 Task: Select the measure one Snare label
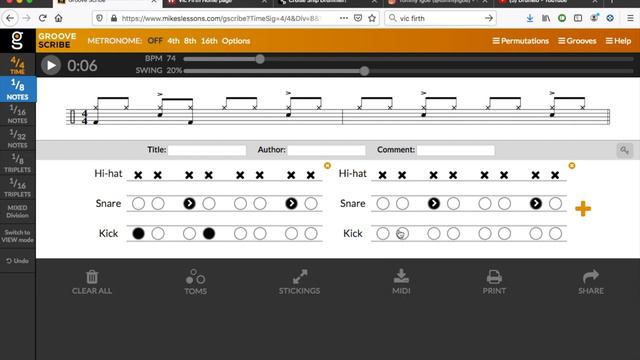point(108,203)
